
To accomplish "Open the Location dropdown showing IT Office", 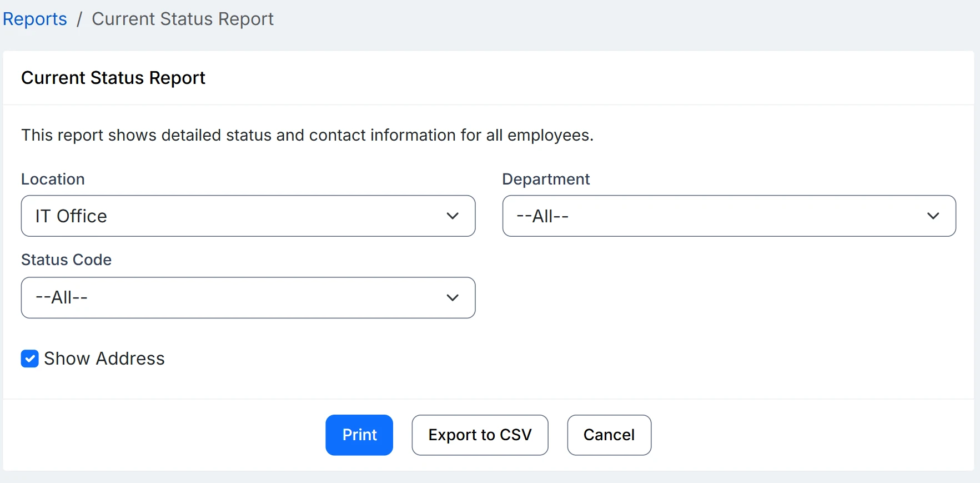I will (248, 216).
